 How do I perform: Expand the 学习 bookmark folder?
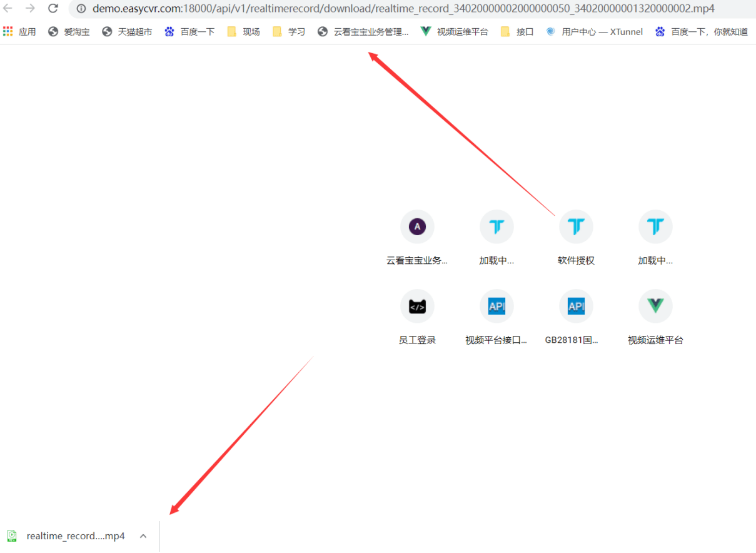289,32
